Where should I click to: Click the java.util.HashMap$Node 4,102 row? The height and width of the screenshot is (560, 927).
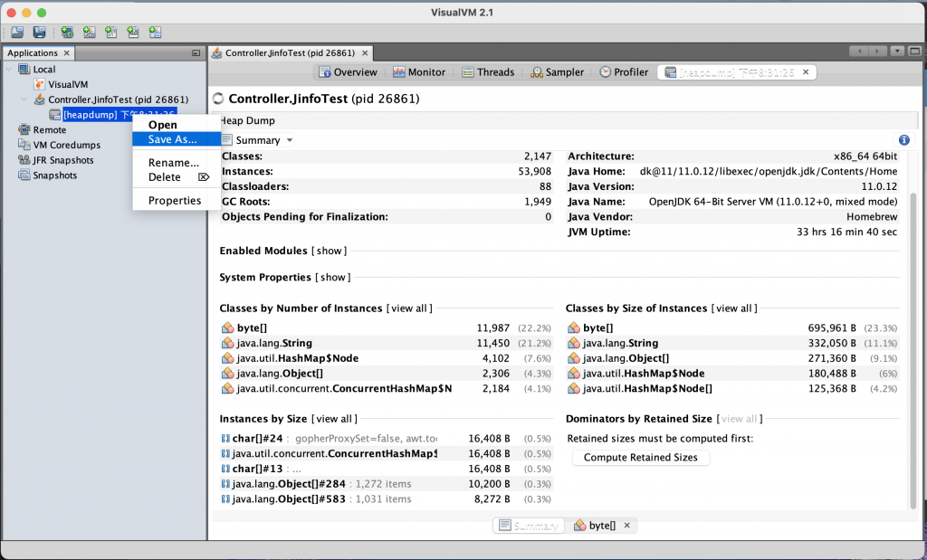(386, 358)
